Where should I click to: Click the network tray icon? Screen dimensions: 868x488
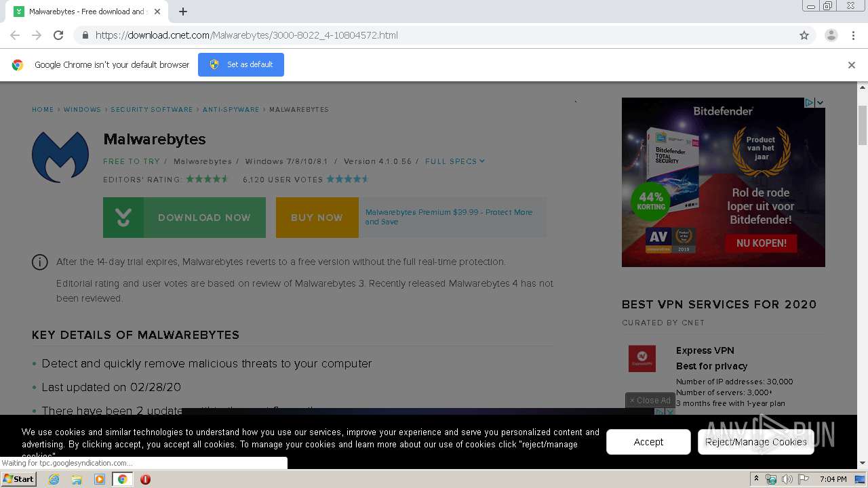click(x=771, y=479)
